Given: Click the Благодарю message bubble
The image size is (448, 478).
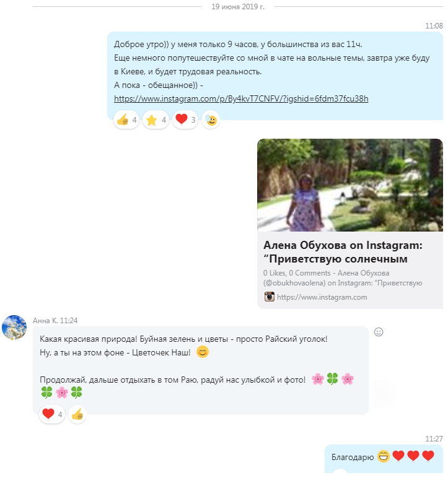Looking at the screenshot, I should [384, 458].
